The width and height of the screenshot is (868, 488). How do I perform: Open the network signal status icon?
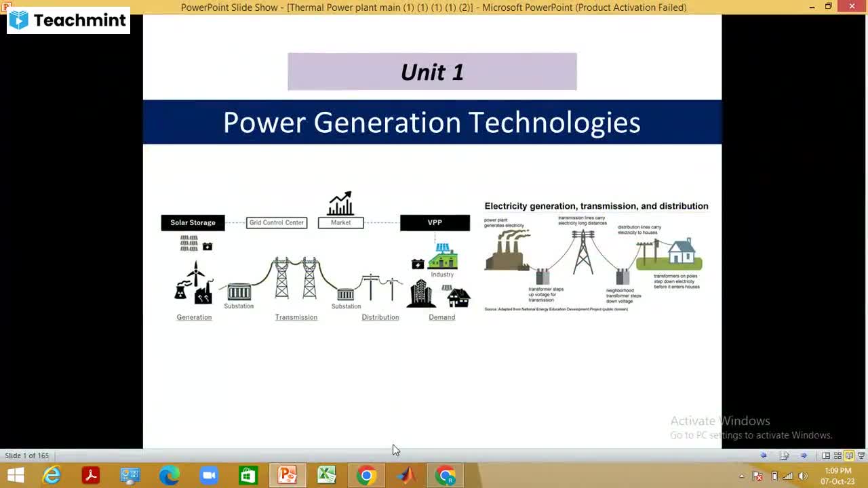click(x=788, y=476)
